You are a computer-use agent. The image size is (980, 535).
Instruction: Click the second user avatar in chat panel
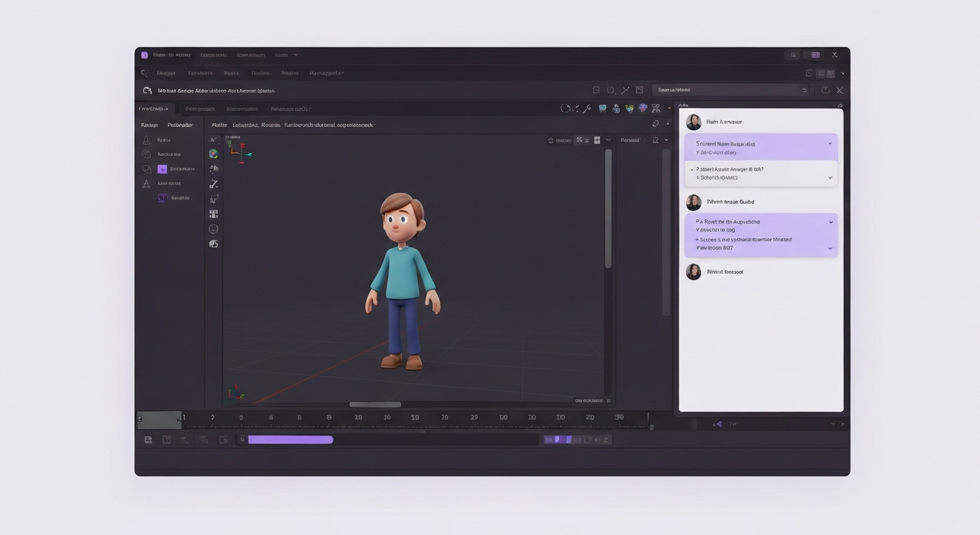pyautogui.click(x=693, y=203)
